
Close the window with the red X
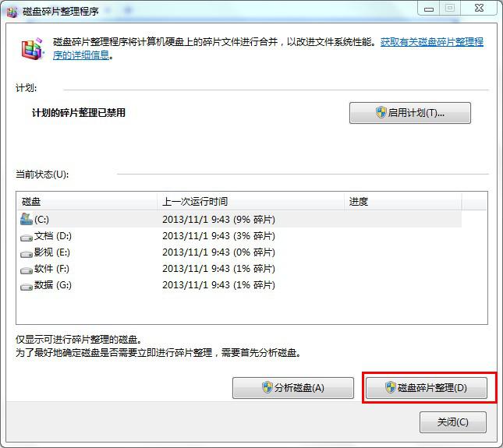pyautogui.click(x=477, y=8)
